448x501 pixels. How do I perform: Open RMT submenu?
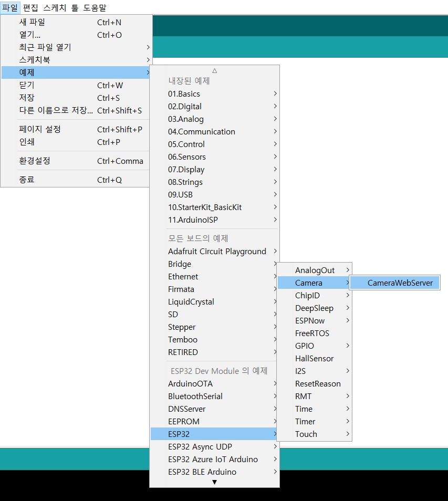point(315,396)
